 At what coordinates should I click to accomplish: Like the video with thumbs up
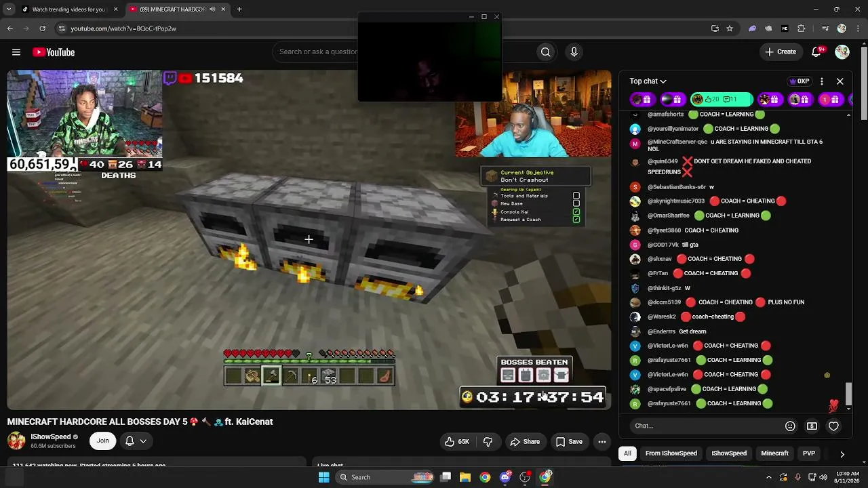click(457, 442)
